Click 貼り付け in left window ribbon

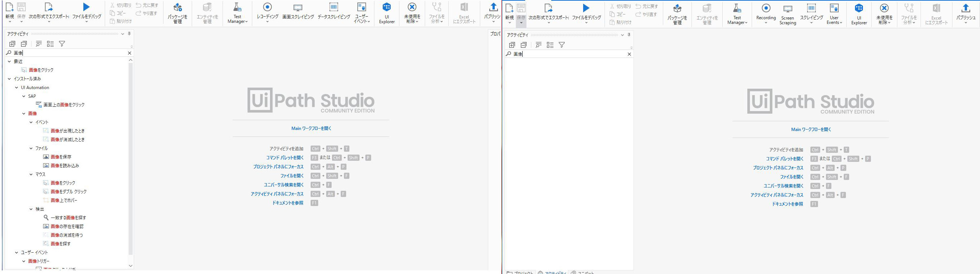pos(121,21)
